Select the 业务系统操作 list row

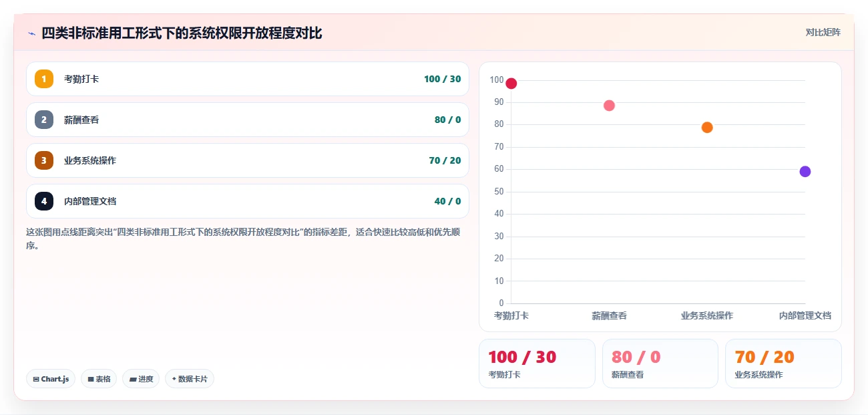[248, 160]
